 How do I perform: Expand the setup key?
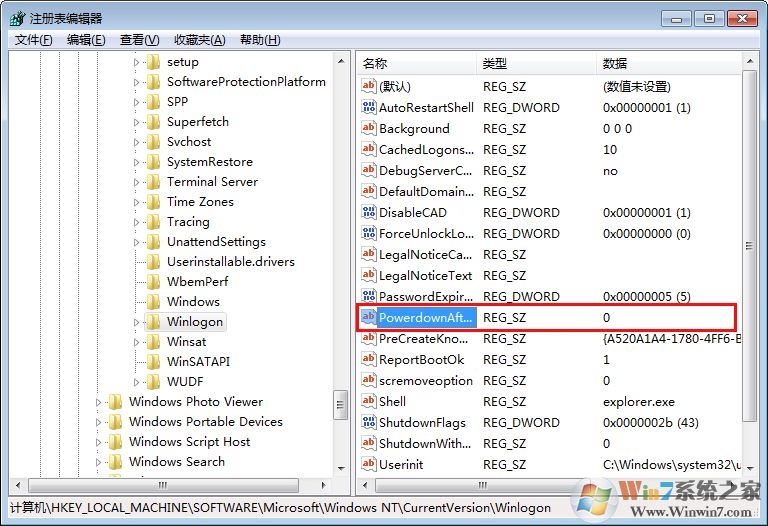click(x=137, y=62)
